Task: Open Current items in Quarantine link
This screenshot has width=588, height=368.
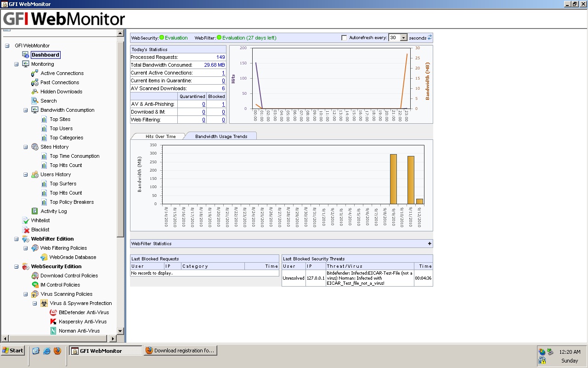Action: click(223, 80)
